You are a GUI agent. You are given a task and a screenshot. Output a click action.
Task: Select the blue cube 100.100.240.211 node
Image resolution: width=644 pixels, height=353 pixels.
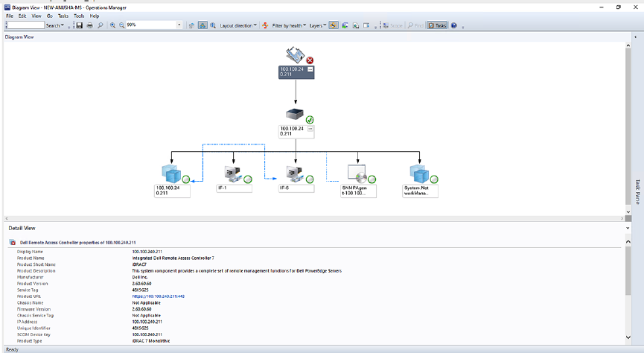tap(171, 174)
